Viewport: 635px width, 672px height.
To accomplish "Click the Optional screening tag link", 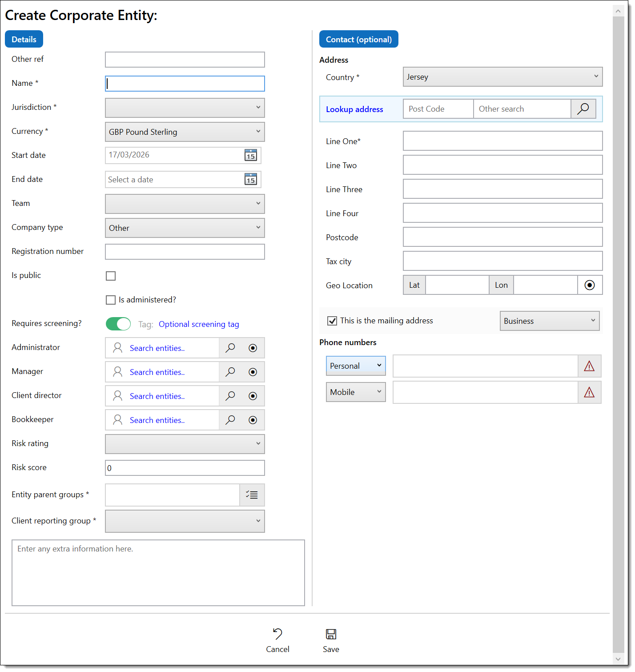I will pos(199,324).
